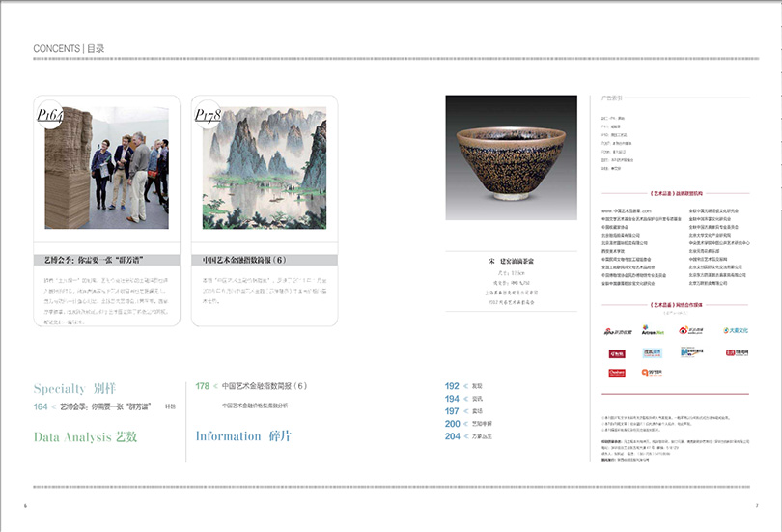This screenshot has height=532, width=782.
Task: Click page number 6 at bottom corner
Action: pyautogui.click(x=25, y=506)
